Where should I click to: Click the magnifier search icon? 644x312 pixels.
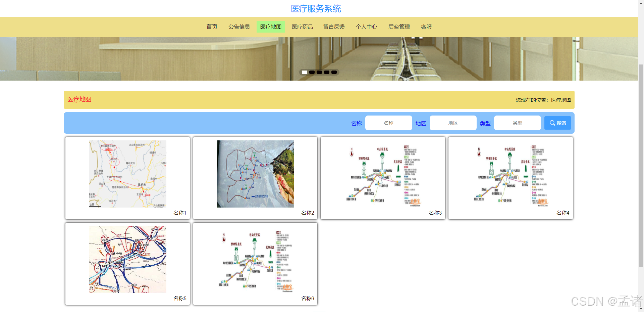click(552, 123)
